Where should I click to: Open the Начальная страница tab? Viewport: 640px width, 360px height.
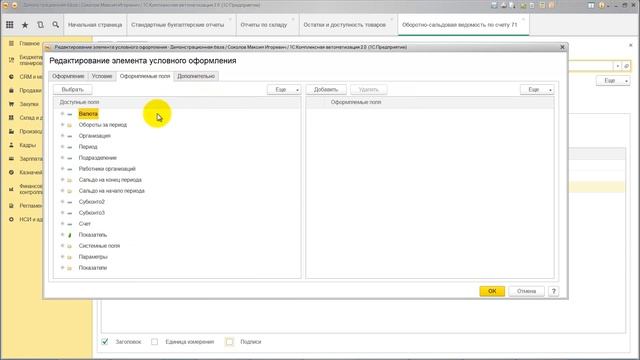tap(95, 25)
